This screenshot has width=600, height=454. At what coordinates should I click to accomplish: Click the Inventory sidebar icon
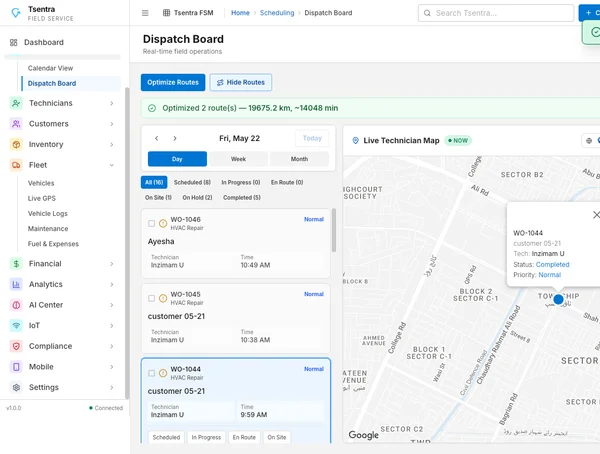[x=16, y=145]
